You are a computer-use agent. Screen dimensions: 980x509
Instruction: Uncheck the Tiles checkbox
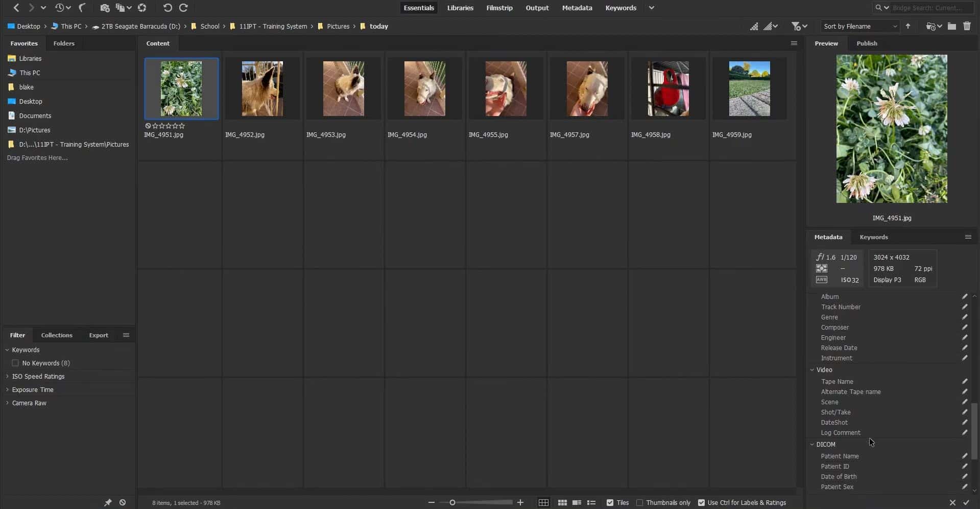click(x=610, y=503)
